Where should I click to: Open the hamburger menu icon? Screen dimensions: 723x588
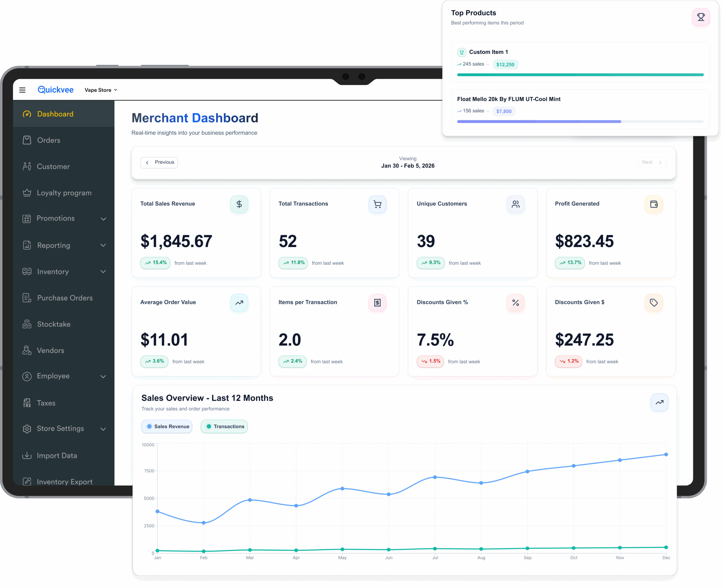coord(22,90)
